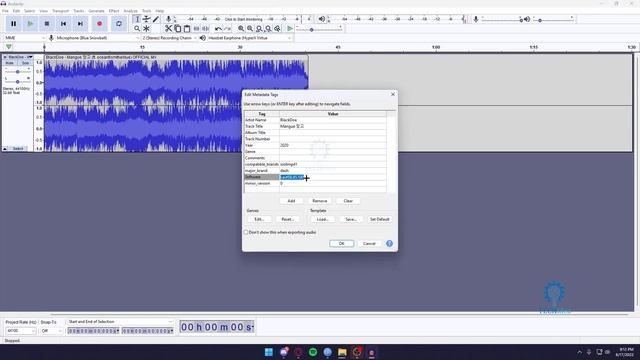Click the Cut scissors icon
Viewport: 640px width, 360px height.
[168, 29]
